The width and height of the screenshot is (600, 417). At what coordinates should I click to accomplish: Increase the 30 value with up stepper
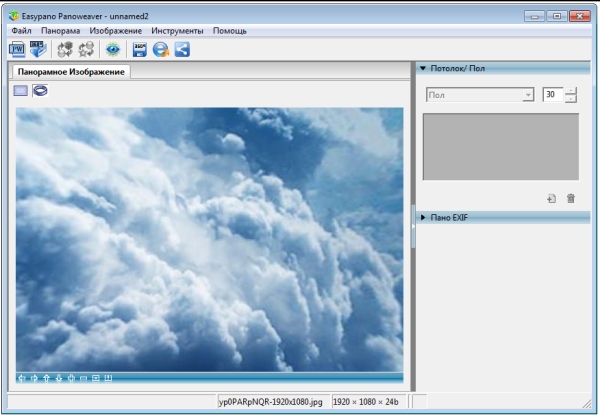coord(571,91)
